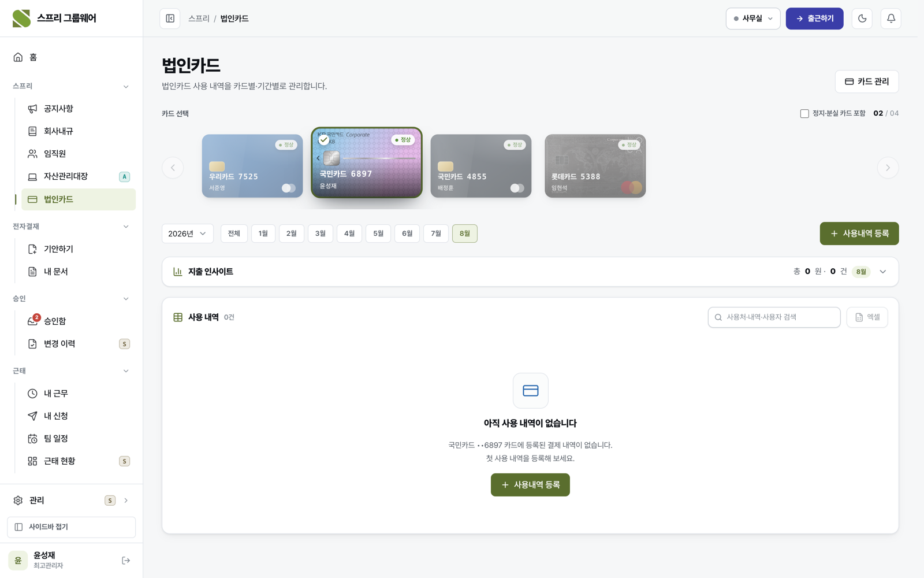This screenshot has height=578, width=924.
Task: Open the 2026년 year dropdown
Action: [188, 234]
